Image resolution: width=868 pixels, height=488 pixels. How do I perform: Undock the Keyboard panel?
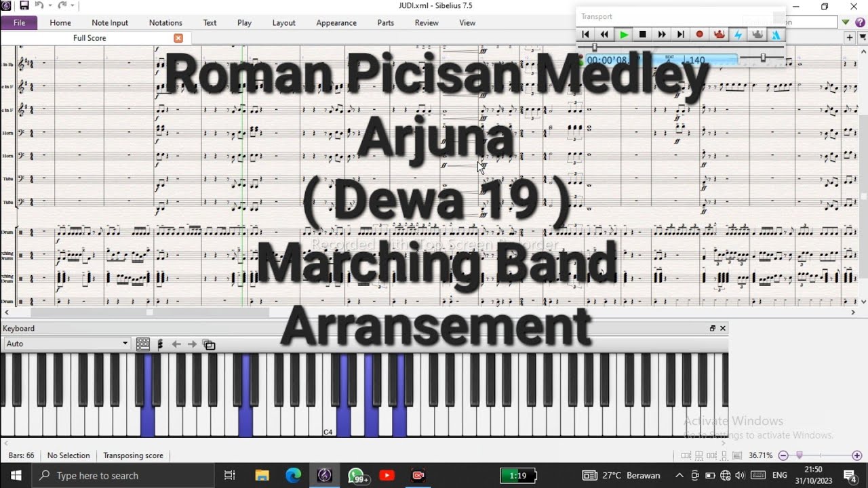coord(713,328)
